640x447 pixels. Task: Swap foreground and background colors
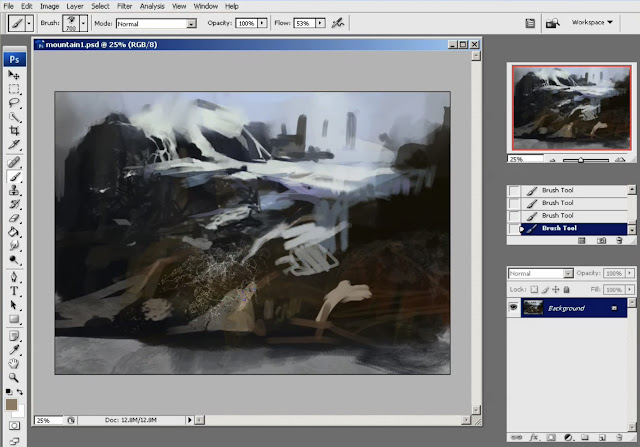(x=20, y=392)
